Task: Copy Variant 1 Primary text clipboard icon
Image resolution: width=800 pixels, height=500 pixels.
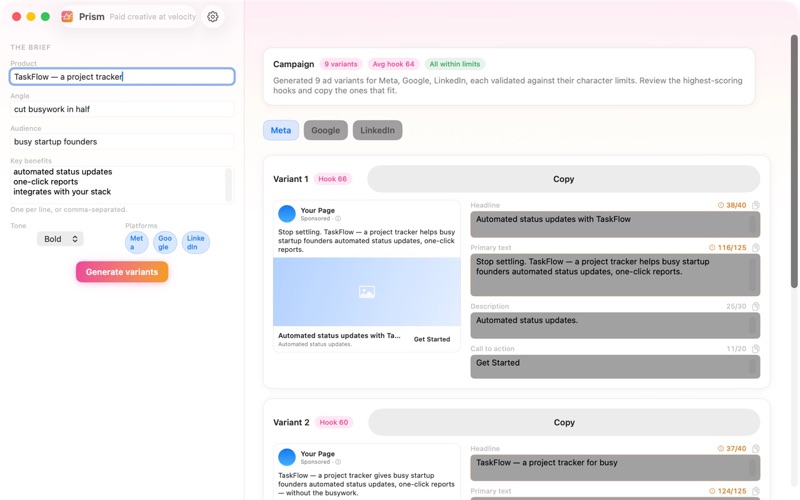Action: [756, 247]
